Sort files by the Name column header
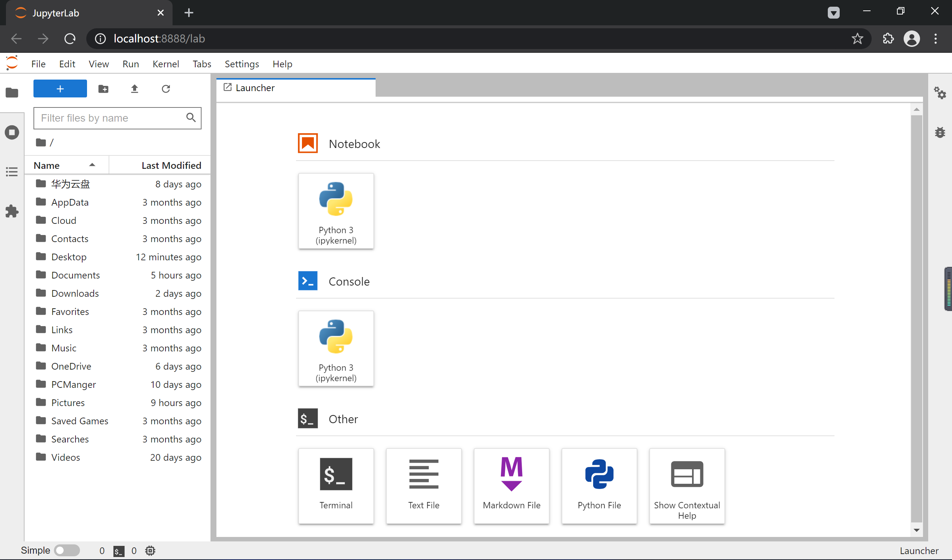952x560 pixels. 67,165
